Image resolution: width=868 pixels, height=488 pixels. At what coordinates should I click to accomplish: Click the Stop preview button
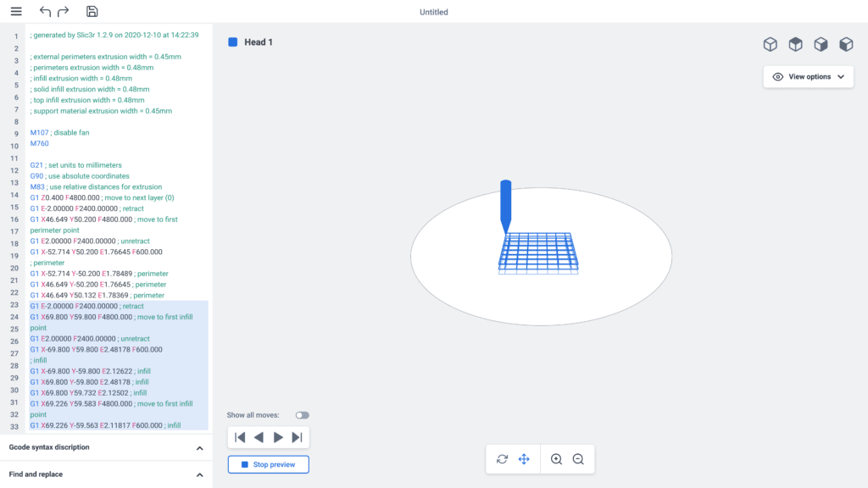point(269,464)
